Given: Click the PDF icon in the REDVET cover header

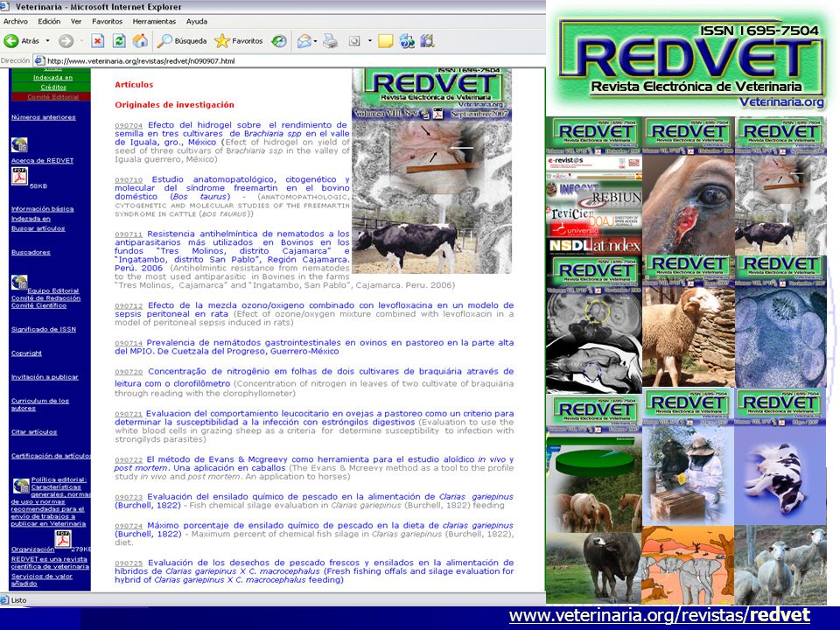Looking at the screenshot, I should point(438,114).
